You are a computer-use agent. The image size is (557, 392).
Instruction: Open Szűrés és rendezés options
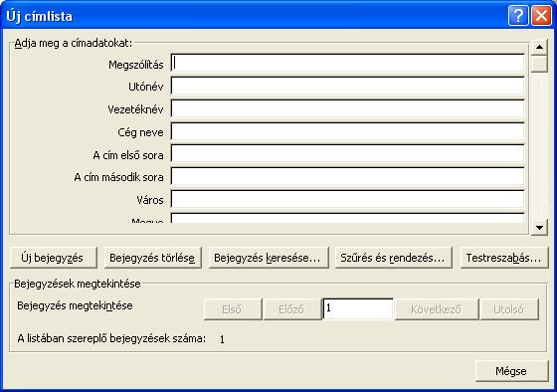point(394,258)
